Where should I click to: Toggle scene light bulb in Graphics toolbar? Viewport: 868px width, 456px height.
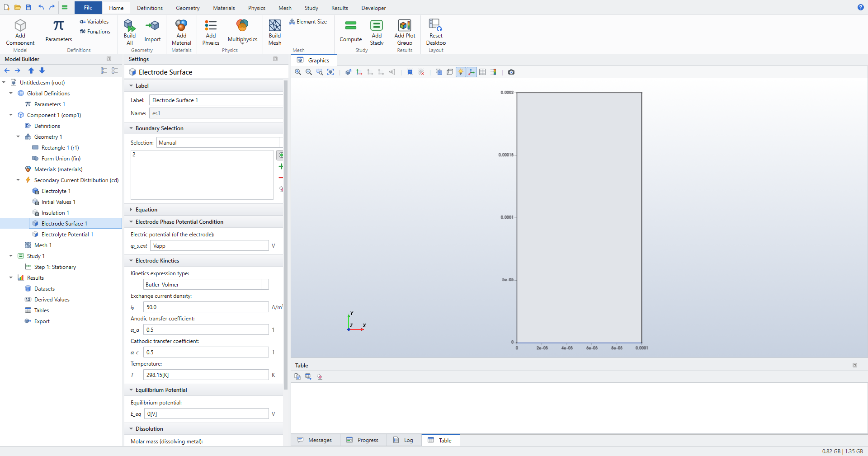point(461,72)
